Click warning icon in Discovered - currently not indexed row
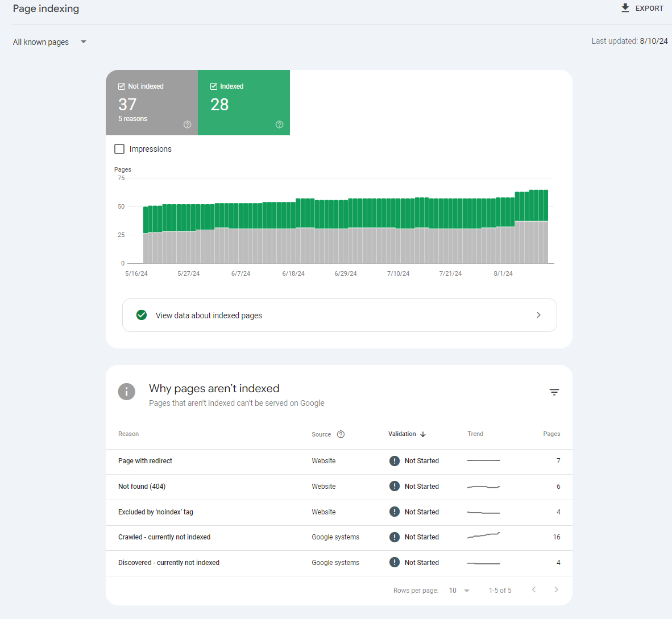Viewport: 672px width, 619px height. 395,563
